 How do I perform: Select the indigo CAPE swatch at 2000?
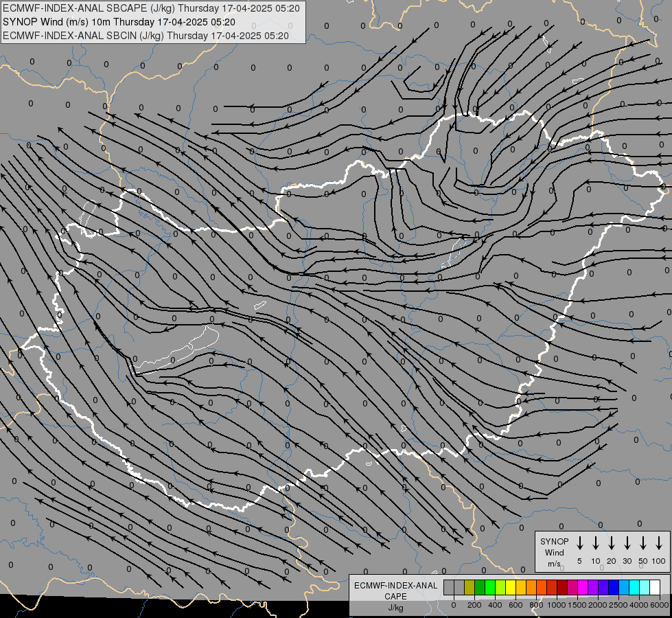coord(604,587)
